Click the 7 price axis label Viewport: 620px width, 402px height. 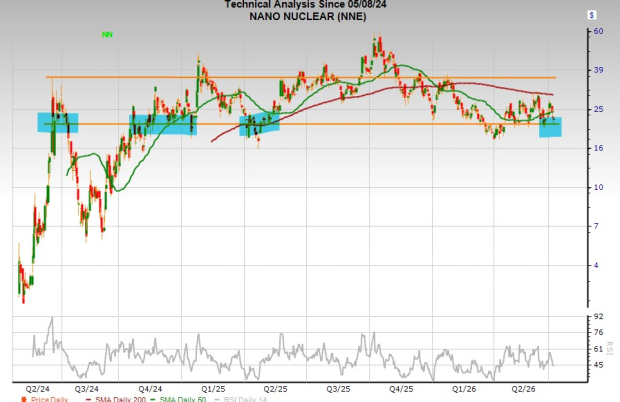pyautogui.click(x=596, y=226)
